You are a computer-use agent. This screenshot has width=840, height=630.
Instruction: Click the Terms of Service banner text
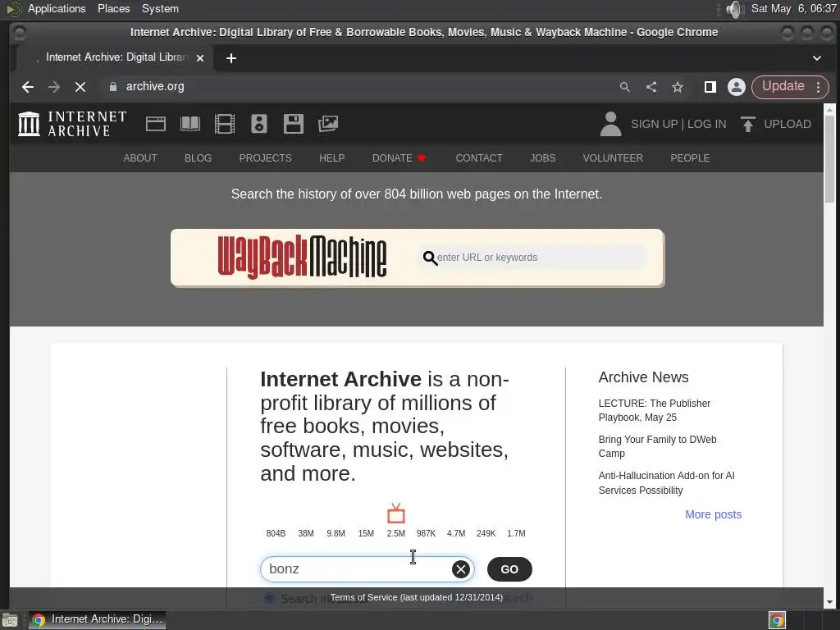click(x=416, y=597)
